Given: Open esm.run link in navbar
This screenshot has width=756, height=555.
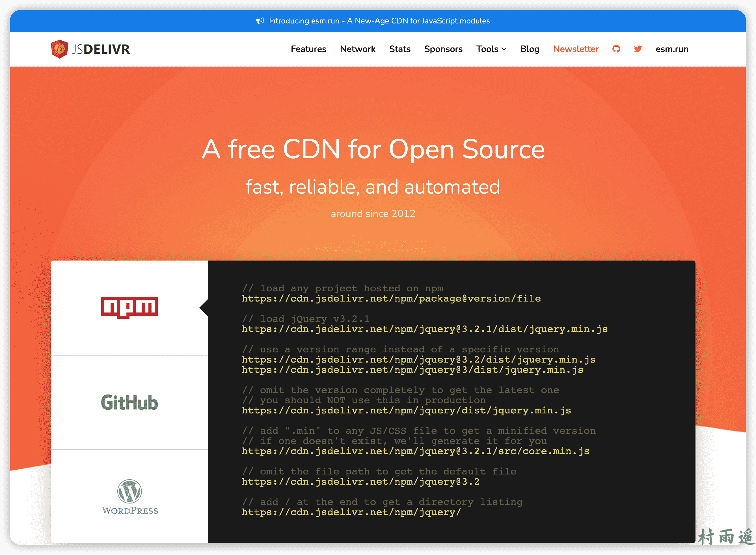Looking at the screenshot, I should (x=672, y=49).
